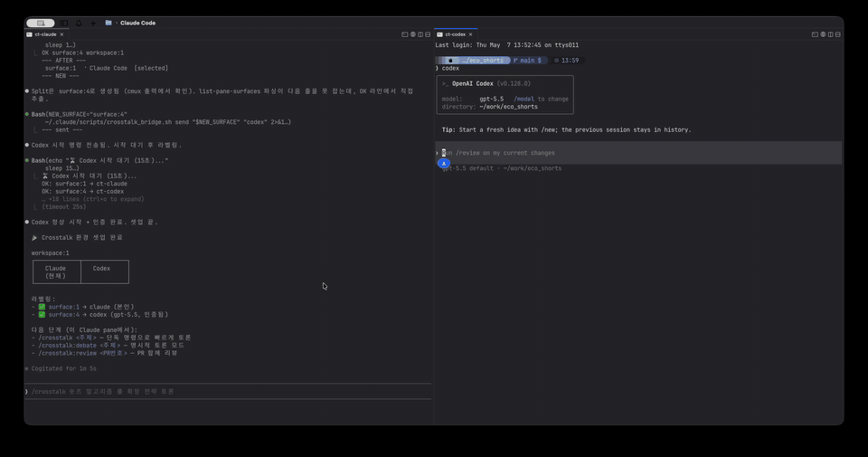Click the Claude Code window title
The image size is (868, 457).
137,23
